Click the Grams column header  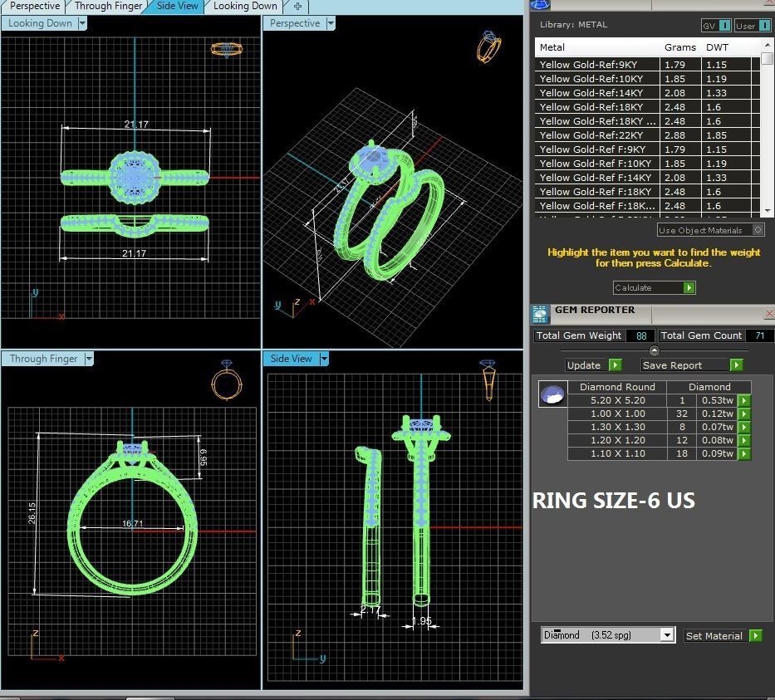coord(680,47)
